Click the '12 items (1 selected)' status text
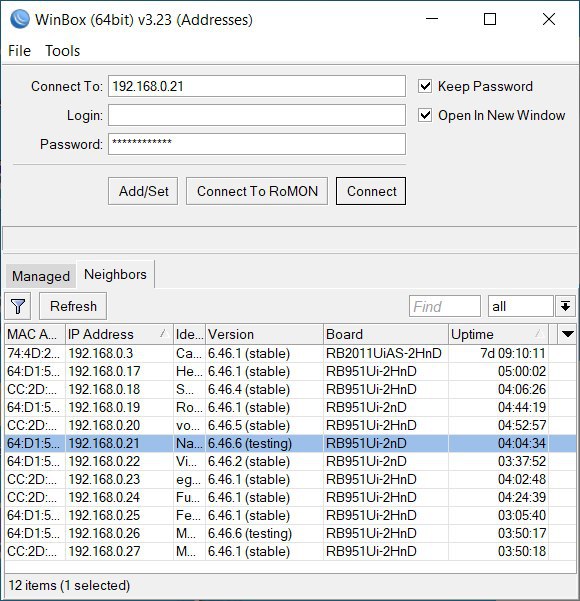The width and height of the screenshot is (580, 601). [x=69, y=585]
